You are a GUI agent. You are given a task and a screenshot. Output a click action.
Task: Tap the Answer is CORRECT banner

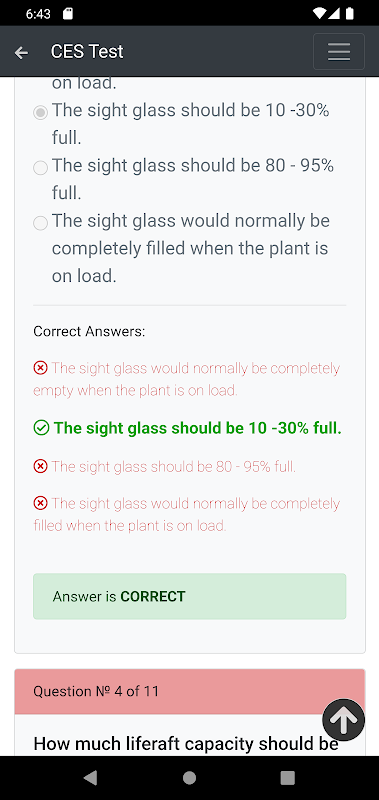pos(190,596)
